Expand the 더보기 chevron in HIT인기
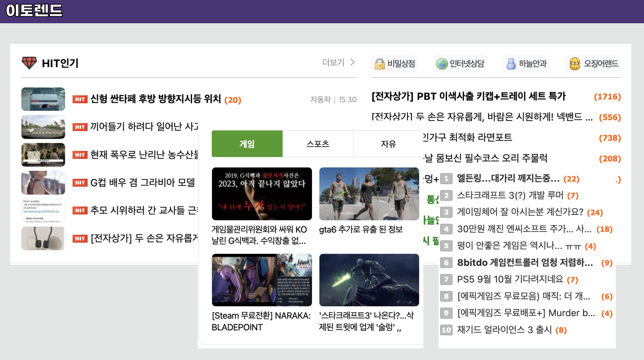 [x=352, y=63]
